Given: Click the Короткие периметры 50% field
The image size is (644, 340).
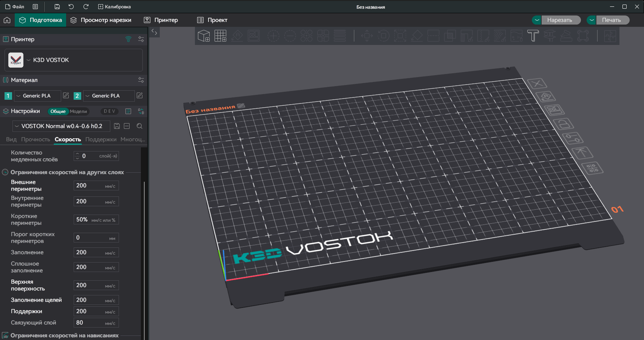Looking at the screenshot, I should point(96,219).
